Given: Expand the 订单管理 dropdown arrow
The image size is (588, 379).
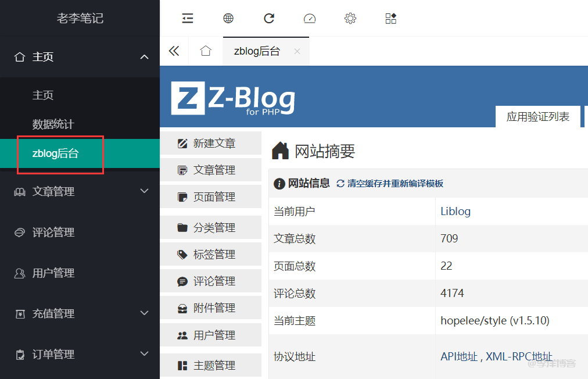Looking at the screenshot, I should 144,353.
